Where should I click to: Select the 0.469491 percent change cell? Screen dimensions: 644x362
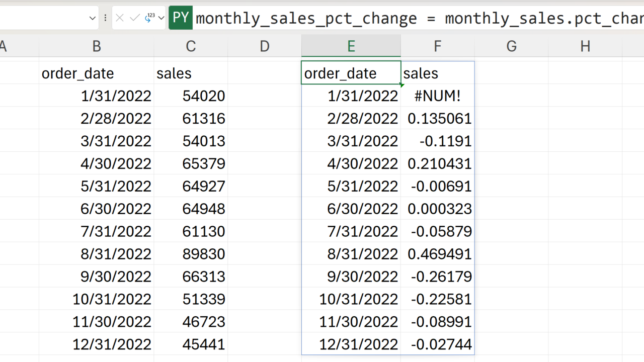pos(438,254)
